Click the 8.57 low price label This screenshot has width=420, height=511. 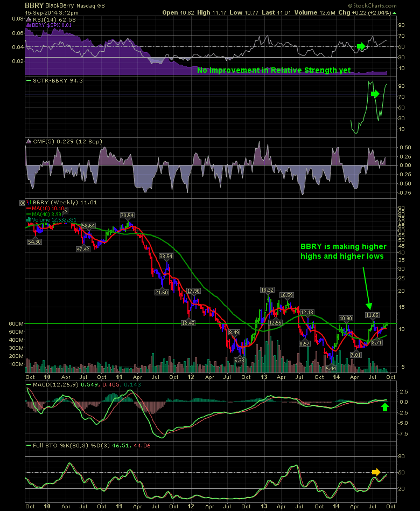click(304, 343)
